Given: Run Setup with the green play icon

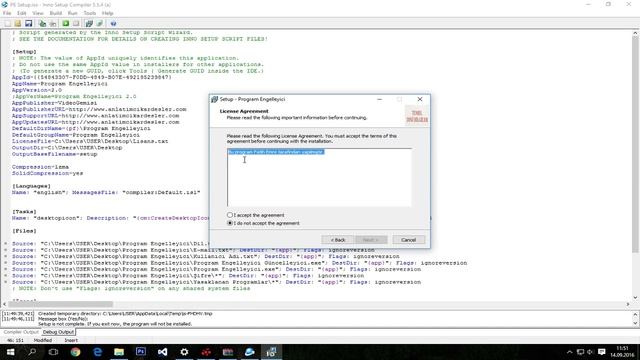Looking at the screenshot, I should pyautogui.click(x=66, y=24).
